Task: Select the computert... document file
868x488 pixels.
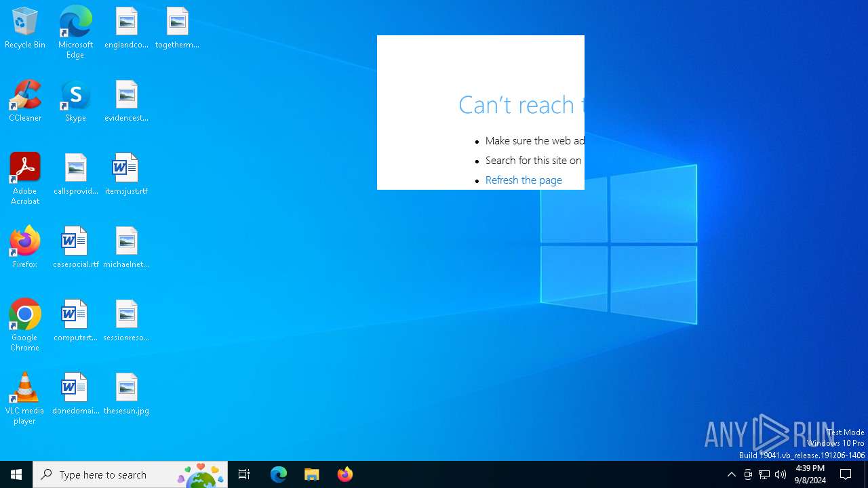Action: coord(75,321)
